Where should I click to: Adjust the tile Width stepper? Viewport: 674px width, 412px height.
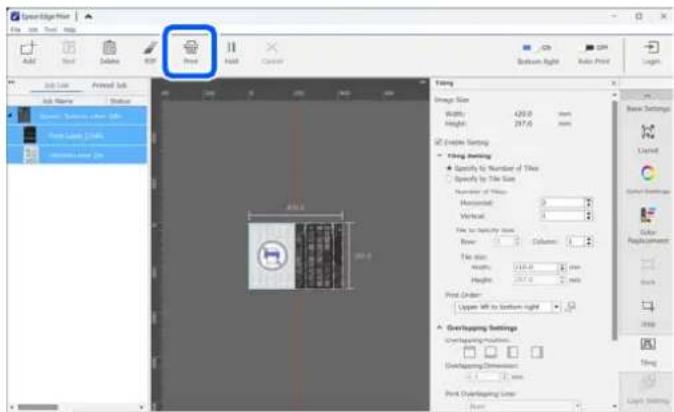tap(562, 267)
